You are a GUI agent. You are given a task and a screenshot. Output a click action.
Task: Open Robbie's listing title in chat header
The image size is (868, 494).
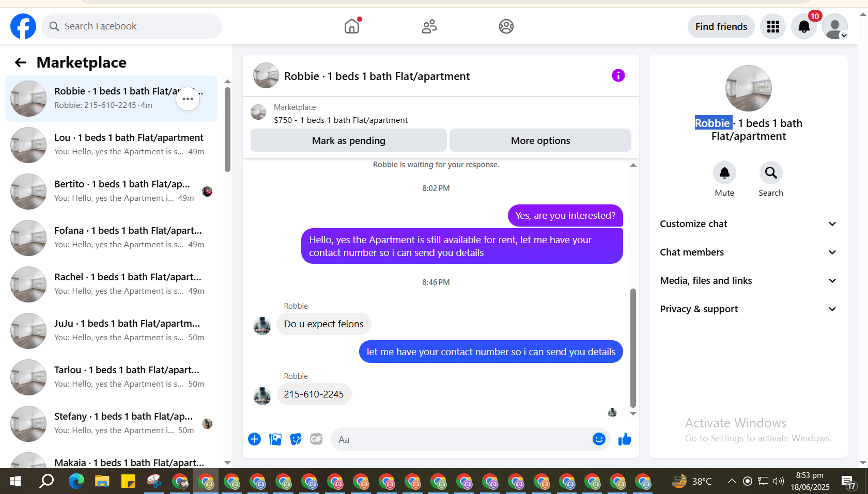[377, 76]
